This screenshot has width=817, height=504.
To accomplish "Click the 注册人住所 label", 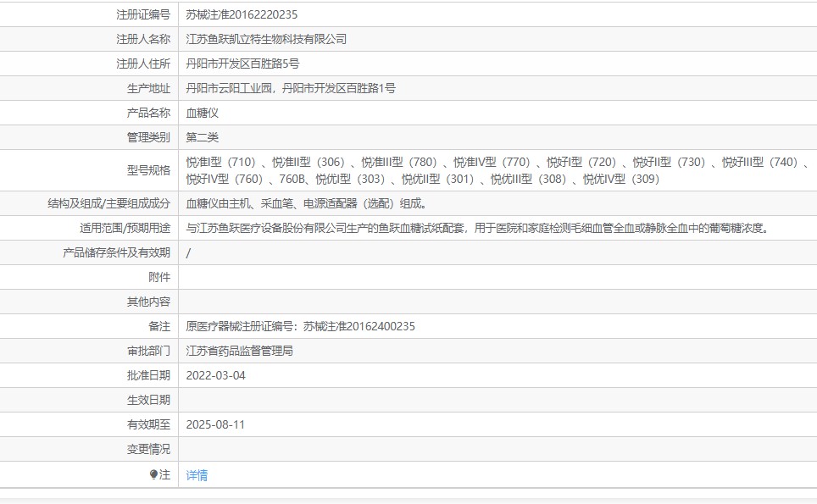I will [x=143, y=64].
